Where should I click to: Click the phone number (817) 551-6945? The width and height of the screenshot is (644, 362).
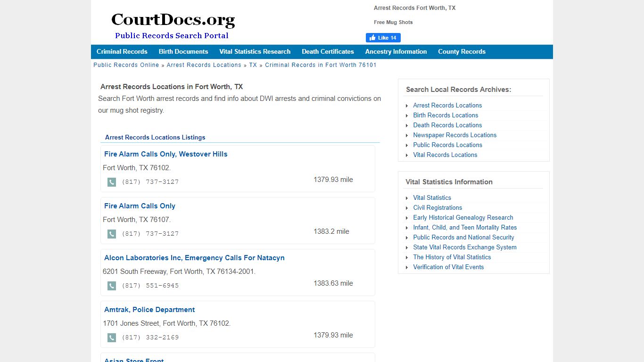coord(150,286)
